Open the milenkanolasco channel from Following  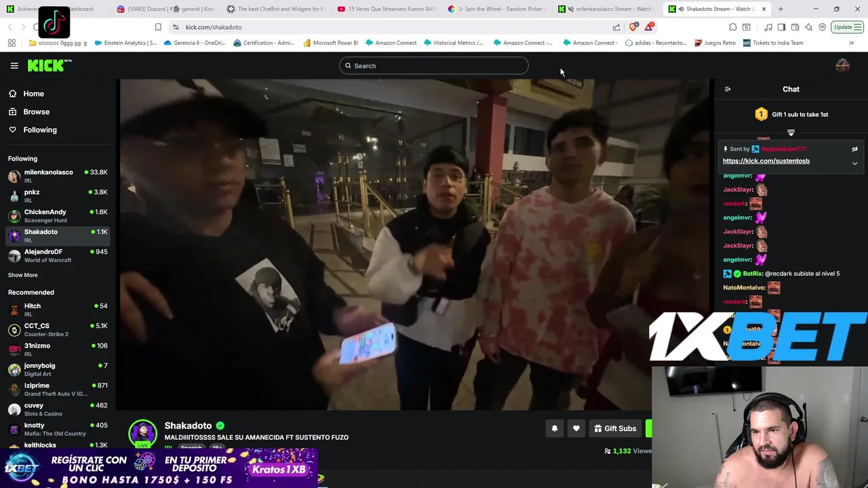(x=58, y=176)
